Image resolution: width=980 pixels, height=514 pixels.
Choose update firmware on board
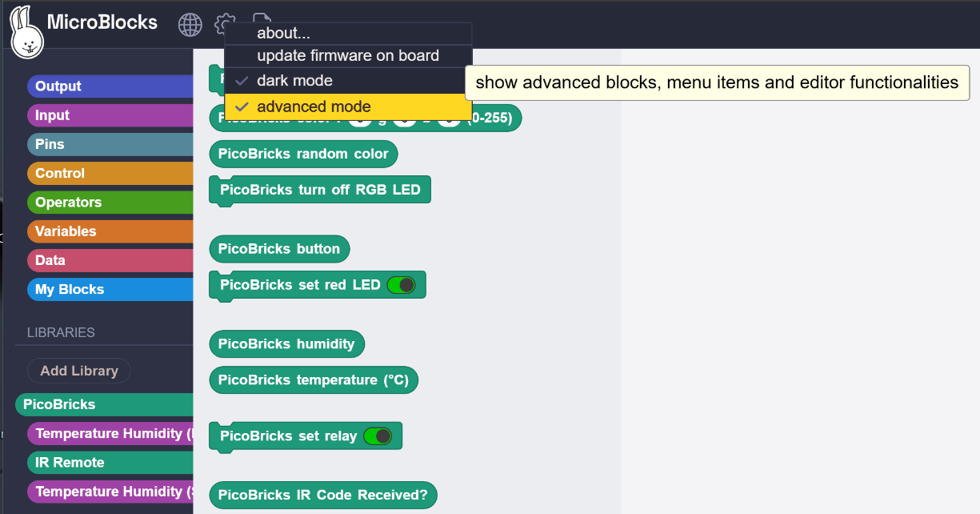[x=348, y=56]
